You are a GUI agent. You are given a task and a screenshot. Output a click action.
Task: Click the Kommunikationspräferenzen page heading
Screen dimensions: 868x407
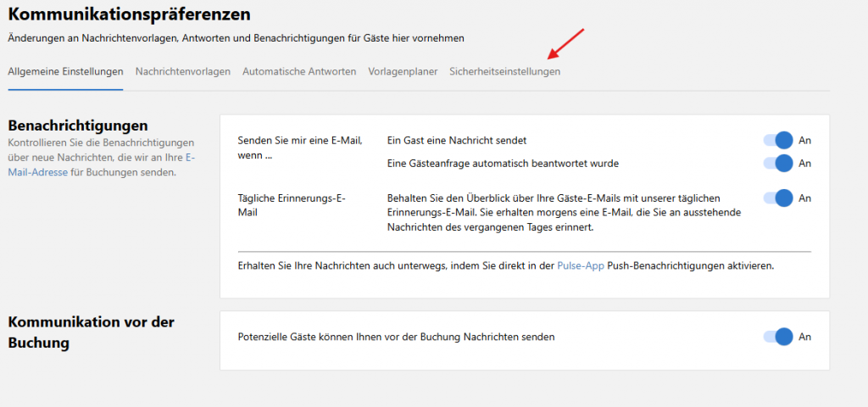[x=129, y=14]
